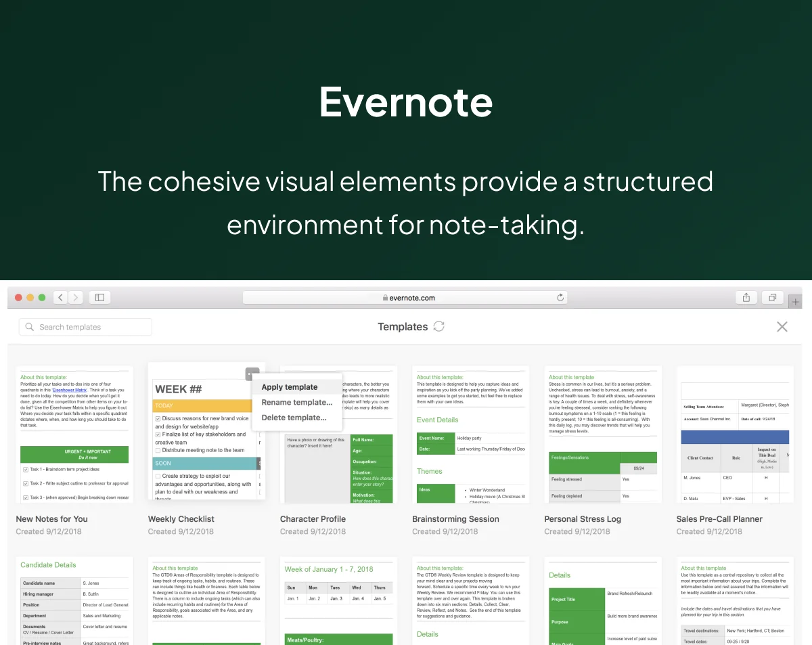Open the Week of January 1-7 thumbnail

point(338,601)
